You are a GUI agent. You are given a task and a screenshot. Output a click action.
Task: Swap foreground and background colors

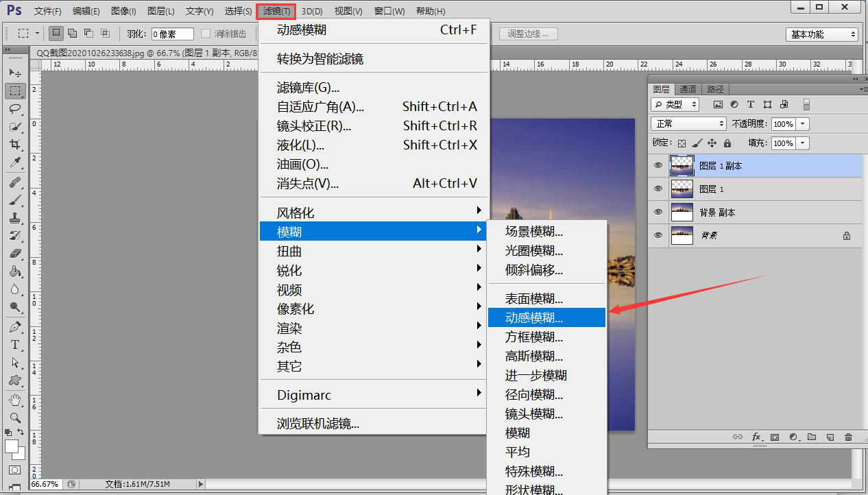coord(21,433)
